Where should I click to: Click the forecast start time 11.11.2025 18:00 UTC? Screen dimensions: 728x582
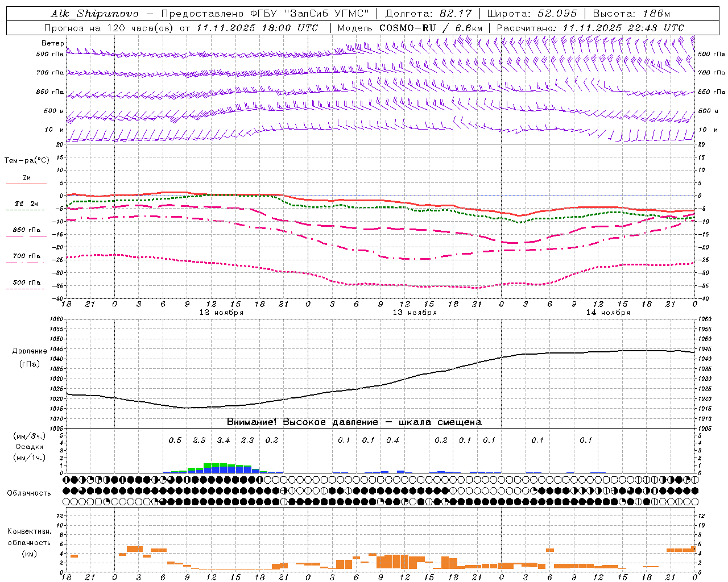click(257, 28)
